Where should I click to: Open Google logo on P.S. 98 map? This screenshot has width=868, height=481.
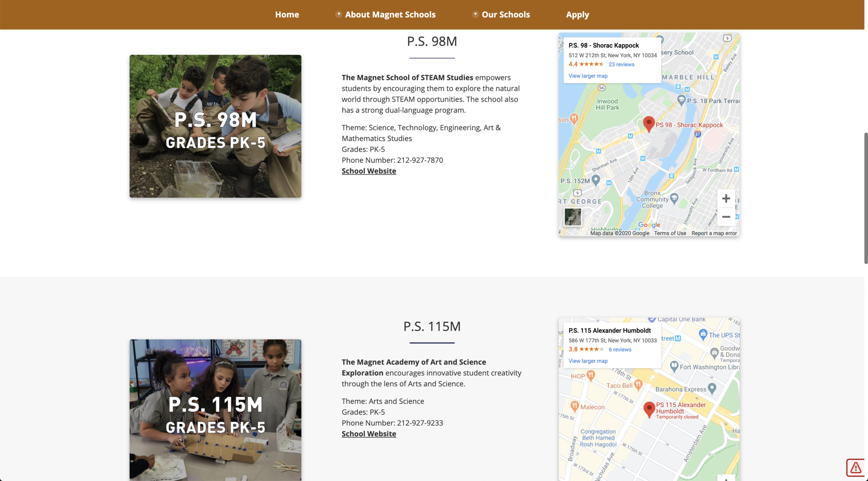[x=649, y=225]
